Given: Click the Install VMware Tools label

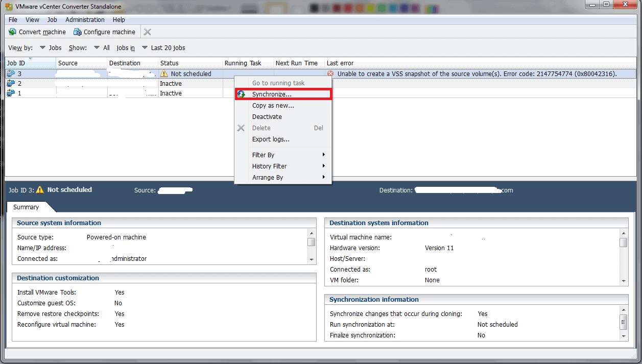Looking at the screenshot, I should (x=46, y=292).
